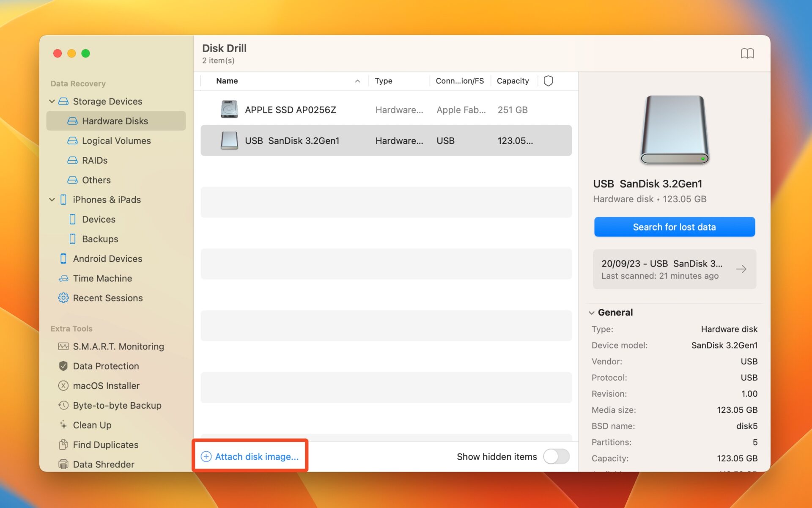Open Byte-to-byte Backup clock icon
Viewport: 812px width, 508px height.
click(63, 405)
